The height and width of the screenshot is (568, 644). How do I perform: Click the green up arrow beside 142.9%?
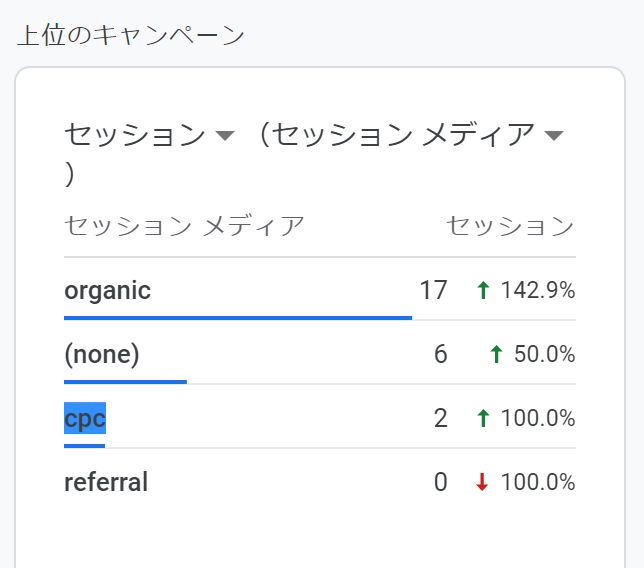click(x=483, y=291)
